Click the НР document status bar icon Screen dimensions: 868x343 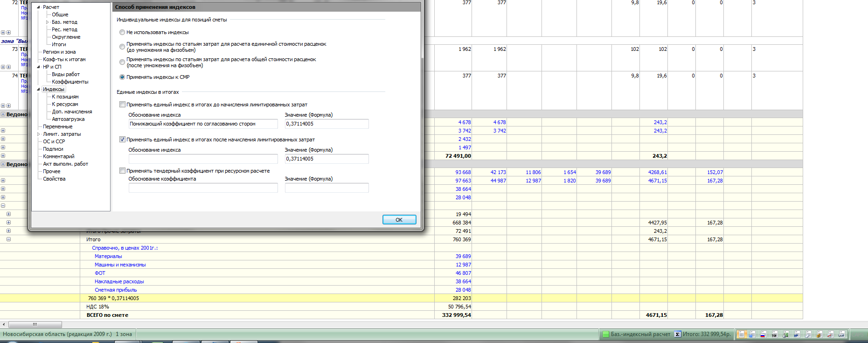click(x=797, y=334)
